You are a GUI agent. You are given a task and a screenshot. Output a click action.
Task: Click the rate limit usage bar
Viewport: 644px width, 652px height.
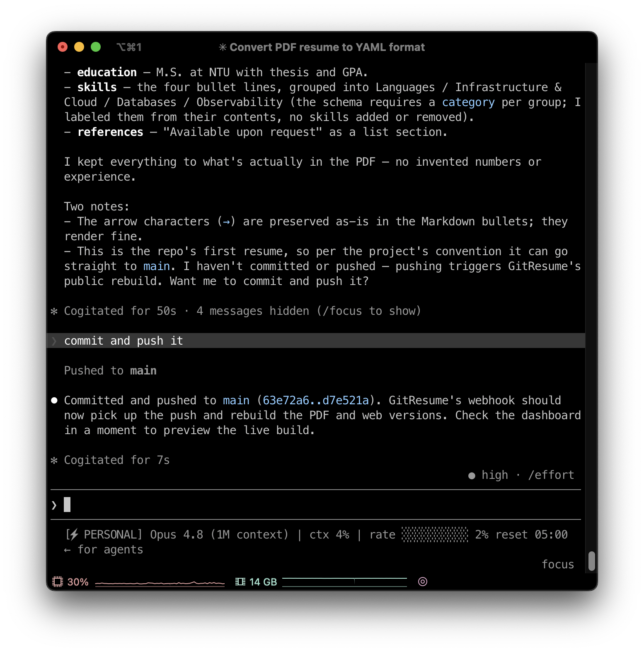pyautogui.click(x=435, y=535)
